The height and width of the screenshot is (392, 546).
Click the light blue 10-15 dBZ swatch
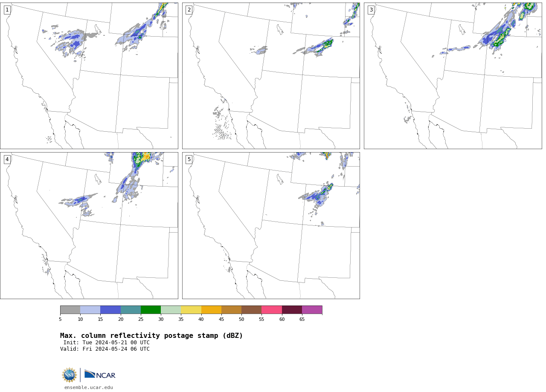click(90, 310)
